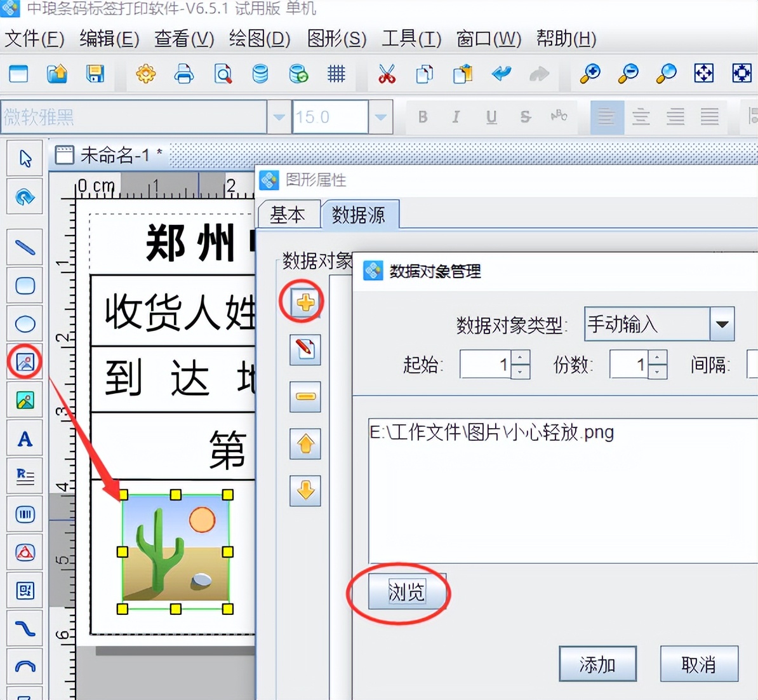The width and height of the screenshot is (758, 700).
Task: Open the font size dropdown next to 15.0
Action: [380, 117]
